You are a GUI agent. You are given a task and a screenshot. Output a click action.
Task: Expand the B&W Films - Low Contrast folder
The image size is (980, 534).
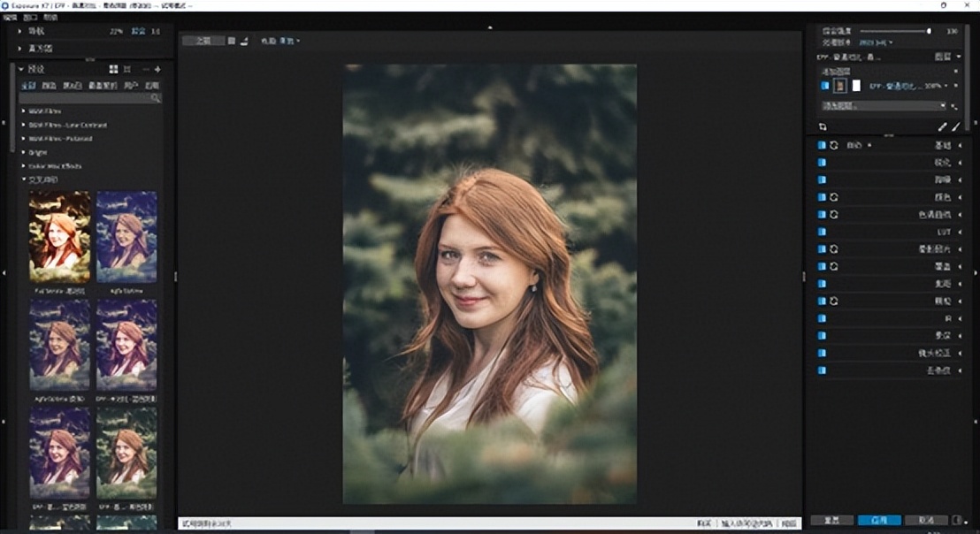(x=24, y=125)
